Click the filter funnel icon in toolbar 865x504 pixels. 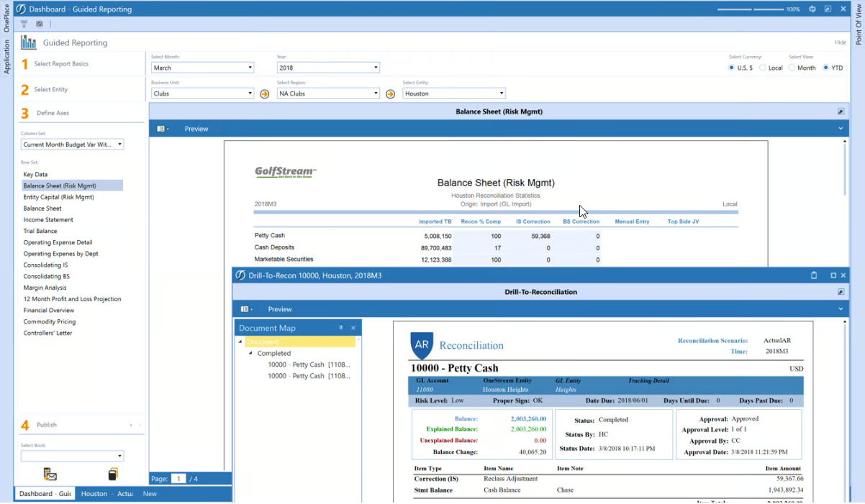click(24, 24)
